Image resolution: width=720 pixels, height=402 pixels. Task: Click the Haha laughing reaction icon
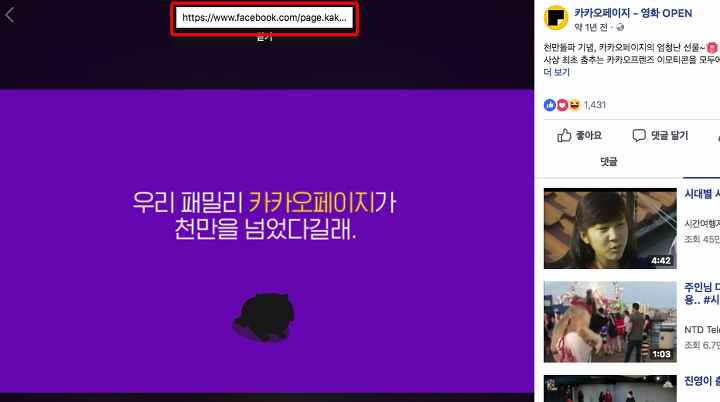click(574, 105)
